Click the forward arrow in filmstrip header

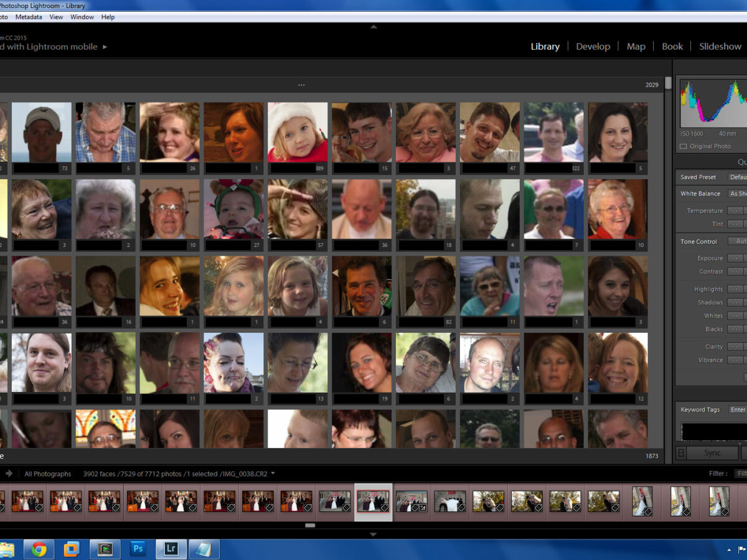pyautogui.click(x=9, y=474)
